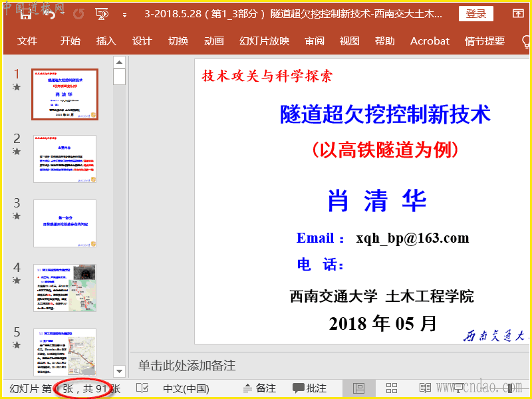The height and width of the screenshot is (399, 532).
Task: Click the thumbnail pane scroll-down arrow
Action: click(119, 371)
